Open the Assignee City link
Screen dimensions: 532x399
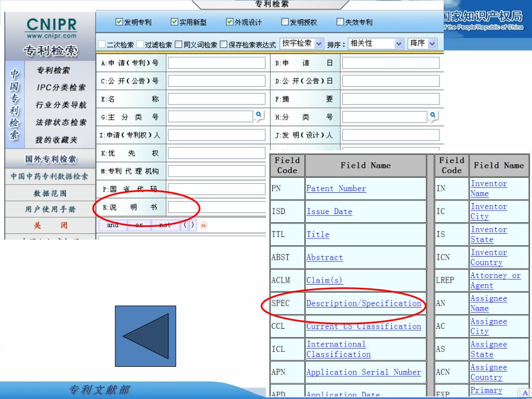(x=488, y=326)
